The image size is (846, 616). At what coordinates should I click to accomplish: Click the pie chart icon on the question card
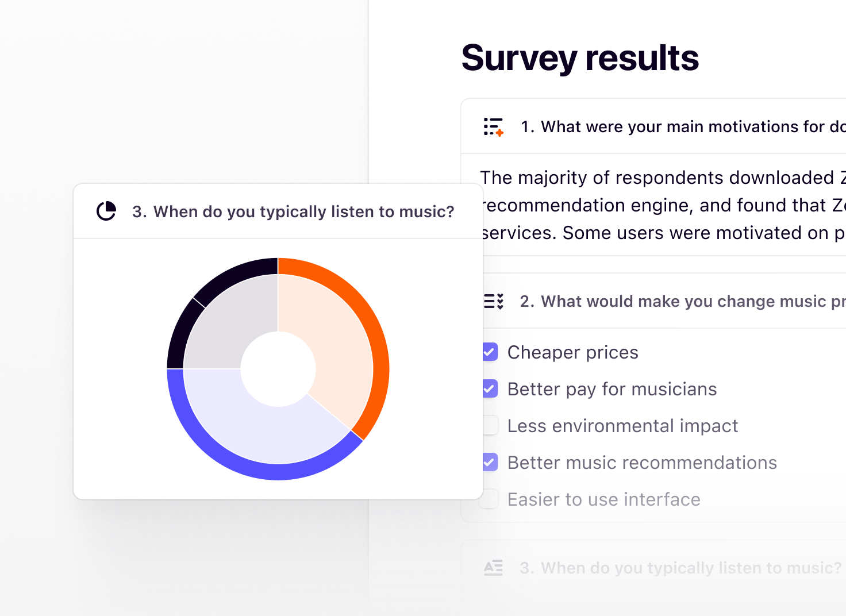coord(106,211)
